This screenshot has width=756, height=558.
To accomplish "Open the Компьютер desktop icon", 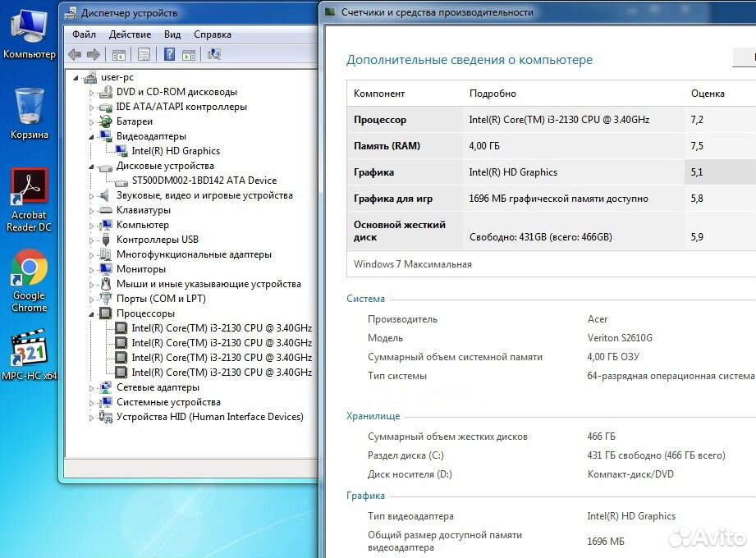I will click(29, 34).
